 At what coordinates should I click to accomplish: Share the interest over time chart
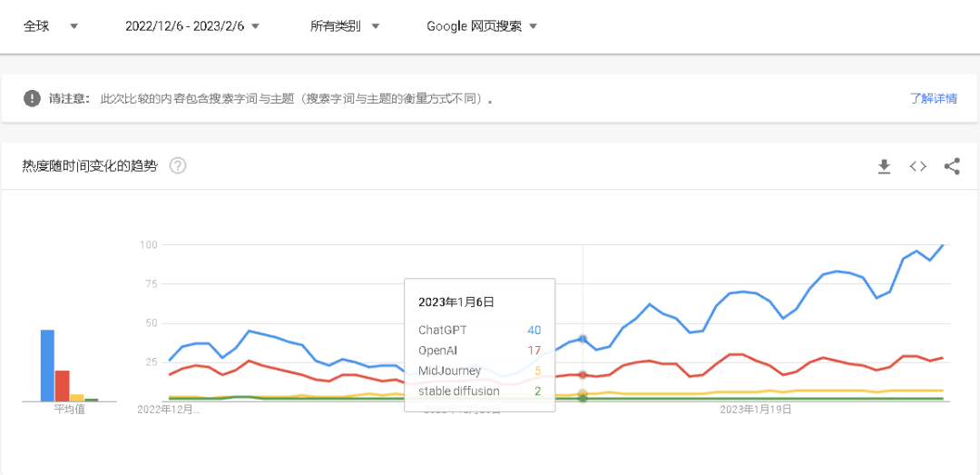[x=952, y=166]
